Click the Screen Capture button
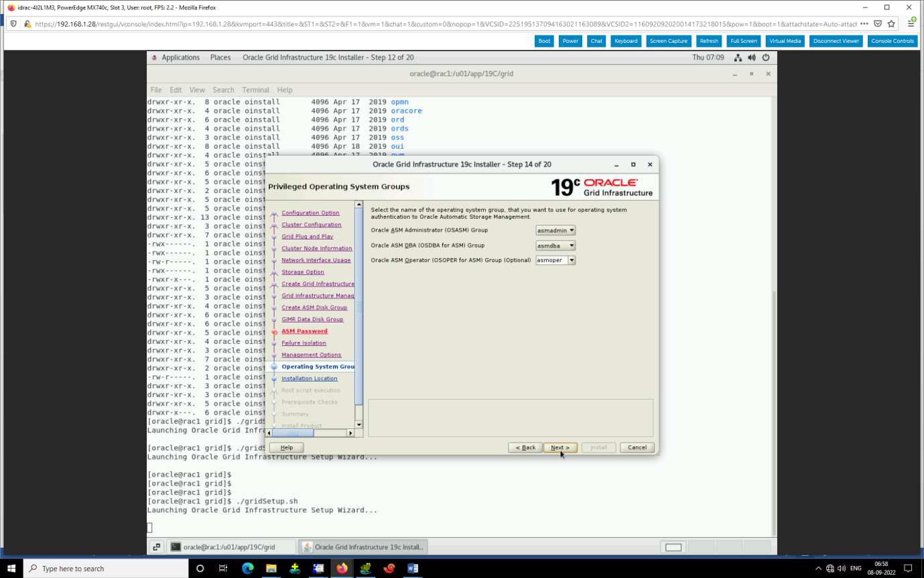The image size is (924, 578). point(669,41)
